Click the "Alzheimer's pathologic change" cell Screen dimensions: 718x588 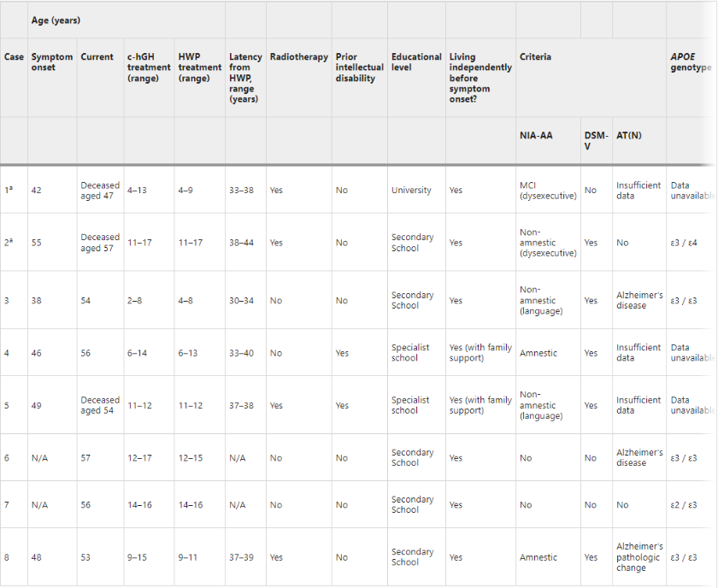click(x=639, y=557)
